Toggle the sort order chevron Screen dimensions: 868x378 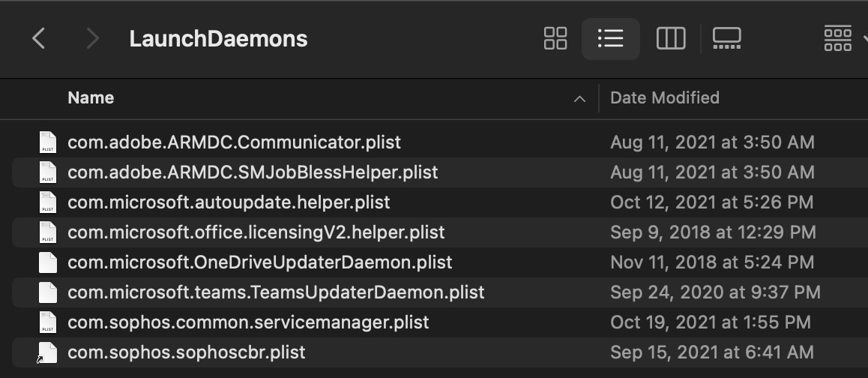click(x=579, y=98)
